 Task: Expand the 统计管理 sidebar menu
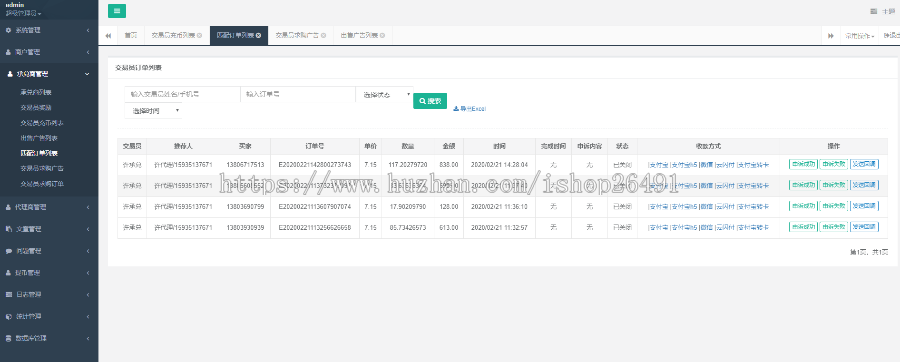49,316
